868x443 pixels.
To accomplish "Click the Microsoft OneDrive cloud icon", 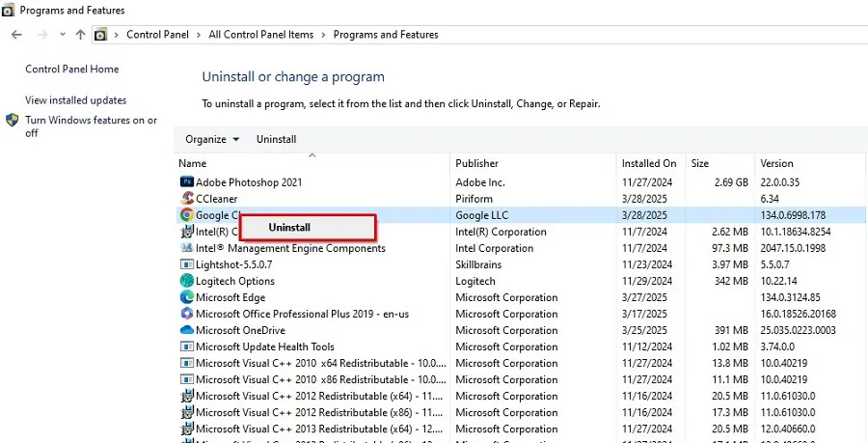I will (x=187, y=330).
